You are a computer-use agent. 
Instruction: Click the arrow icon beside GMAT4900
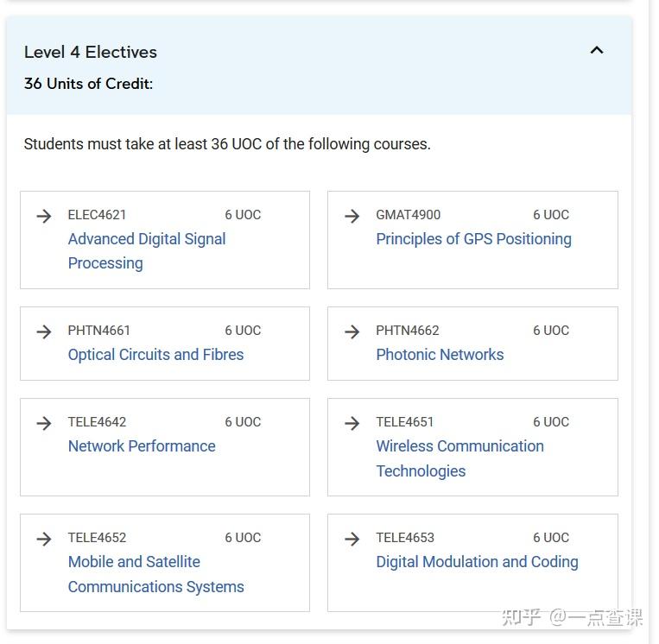coord(352,216)
